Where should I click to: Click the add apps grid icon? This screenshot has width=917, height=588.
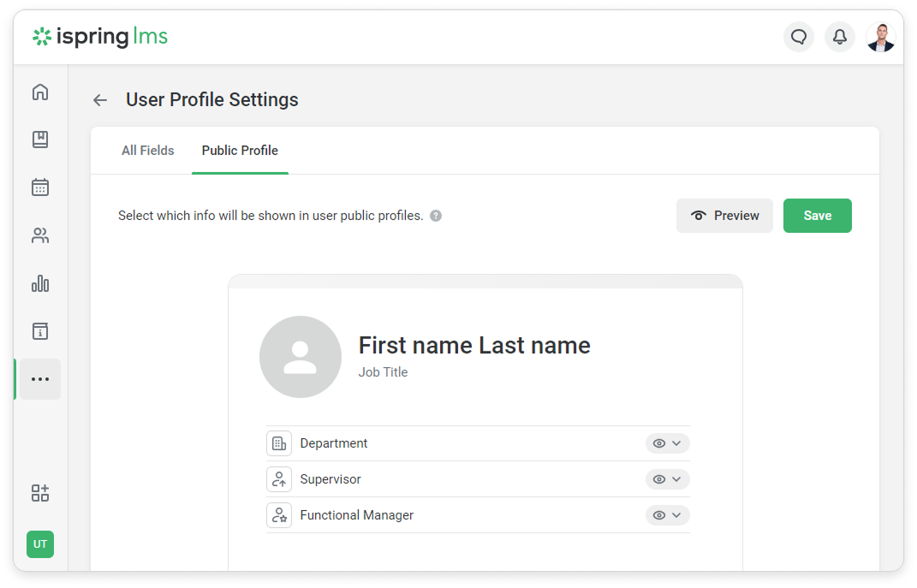[x=40, y=493]
